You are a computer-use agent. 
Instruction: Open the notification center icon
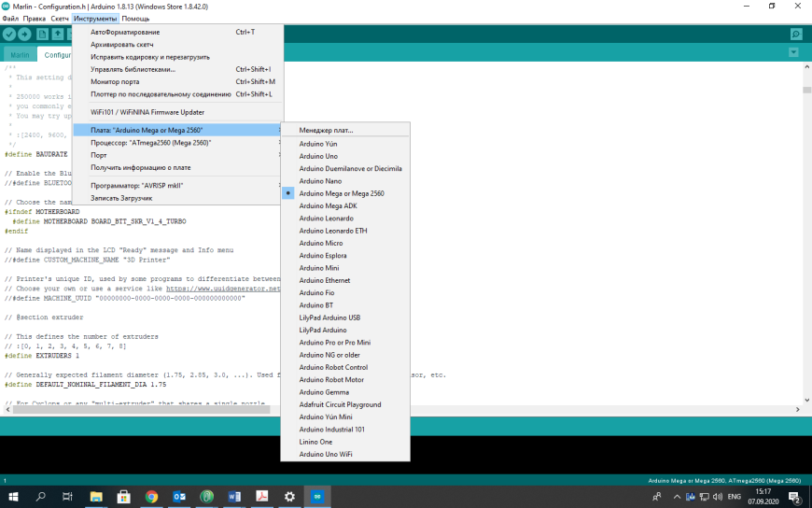tap(795, 497)
